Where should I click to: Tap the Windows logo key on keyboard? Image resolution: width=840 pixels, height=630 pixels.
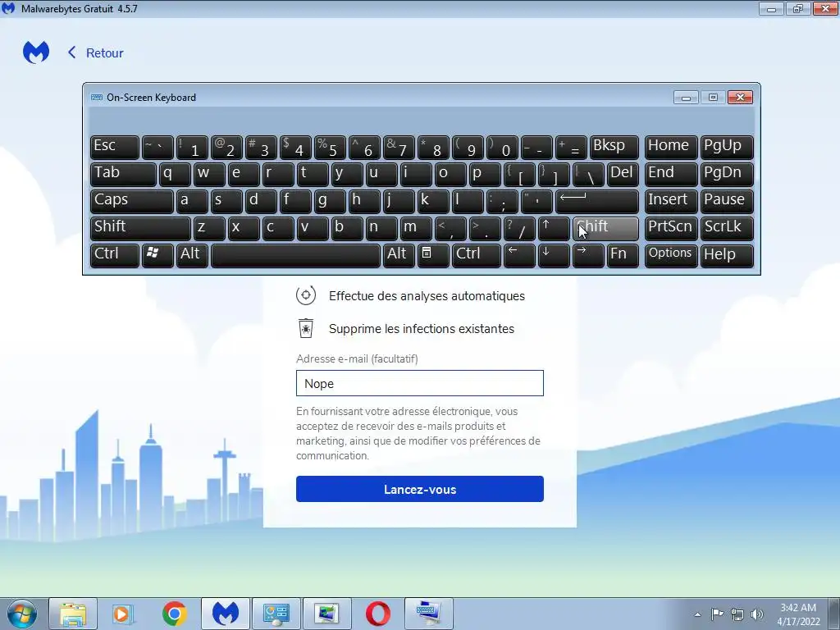pyautogui.click(x=157, y=255)
